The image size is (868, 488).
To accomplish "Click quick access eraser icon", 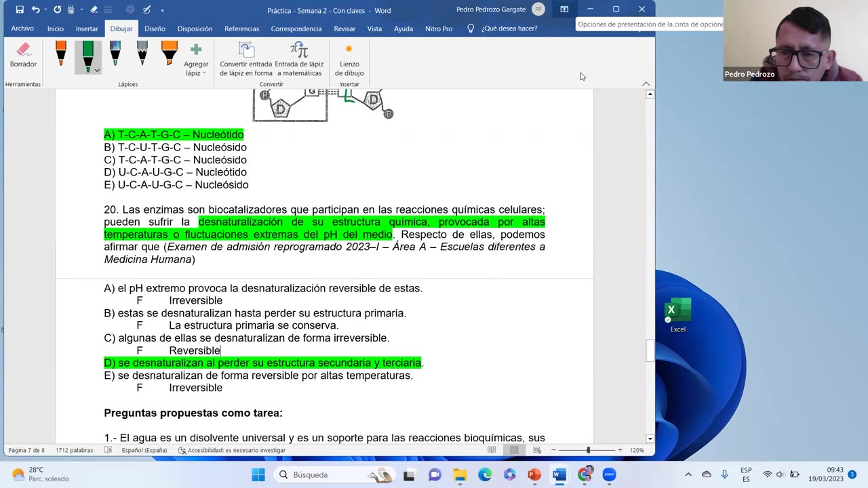I will point(94,10).
